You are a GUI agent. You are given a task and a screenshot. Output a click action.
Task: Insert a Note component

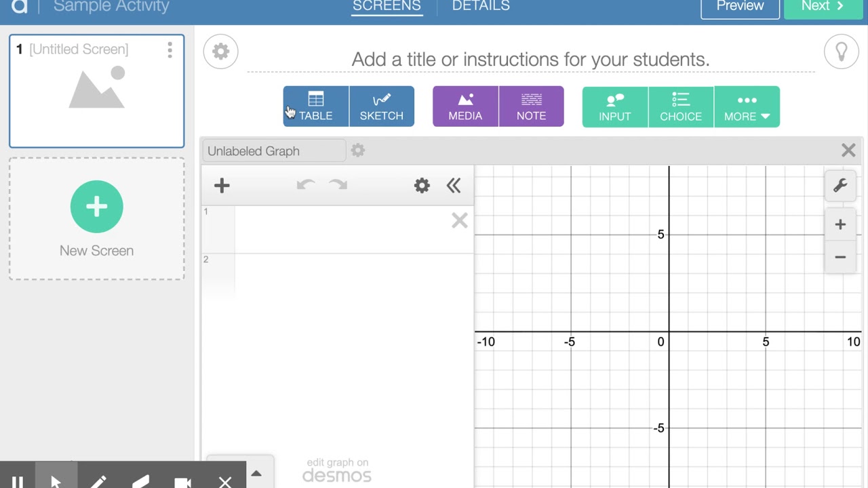532,106
